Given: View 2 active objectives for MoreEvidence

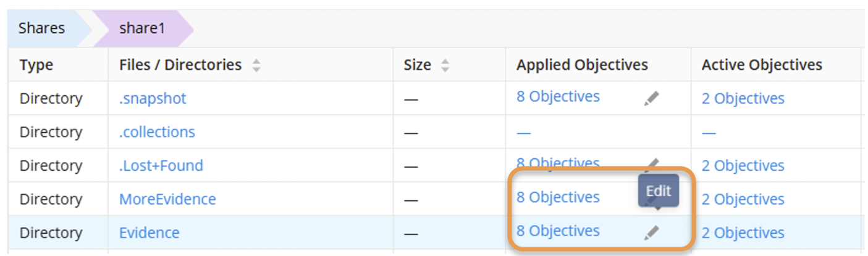Looking at the screenshot, I should tap(743, 199).
